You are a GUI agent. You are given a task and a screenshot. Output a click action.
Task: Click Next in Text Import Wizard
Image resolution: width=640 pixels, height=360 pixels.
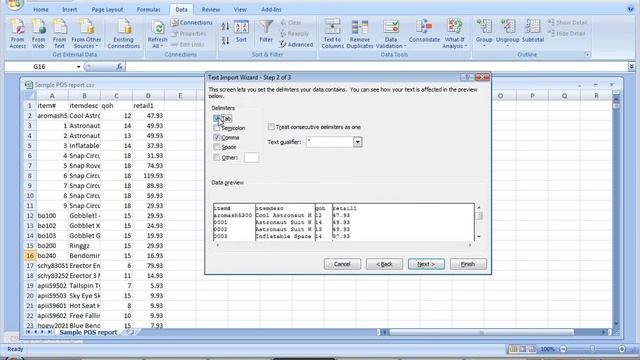tap(426, 264)
